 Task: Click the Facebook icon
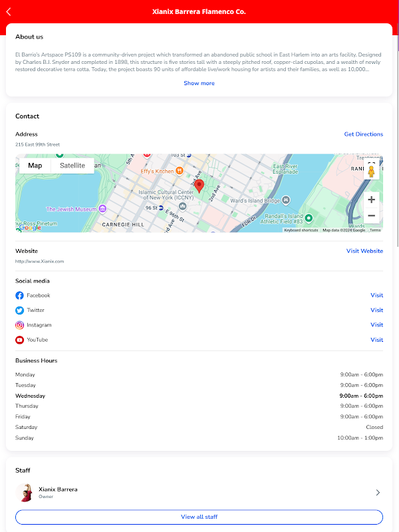[x=20, y=295]
